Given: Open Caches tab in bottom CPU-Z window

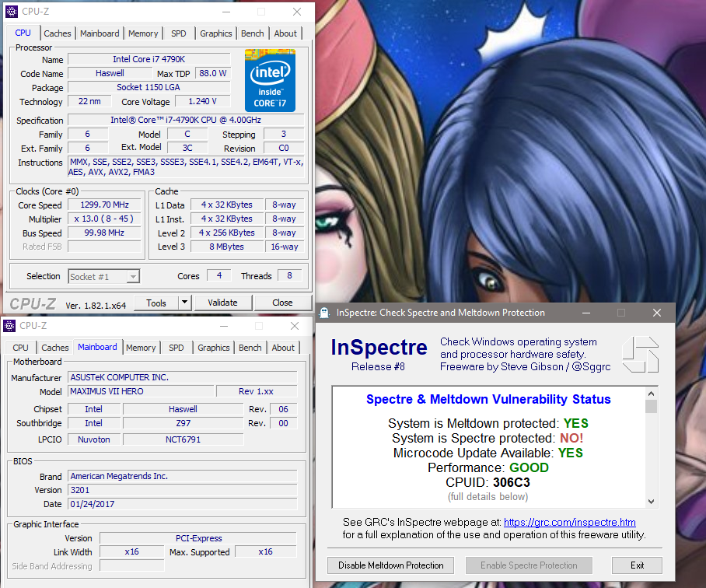Looking at the screenshot, I should (55, 348).
